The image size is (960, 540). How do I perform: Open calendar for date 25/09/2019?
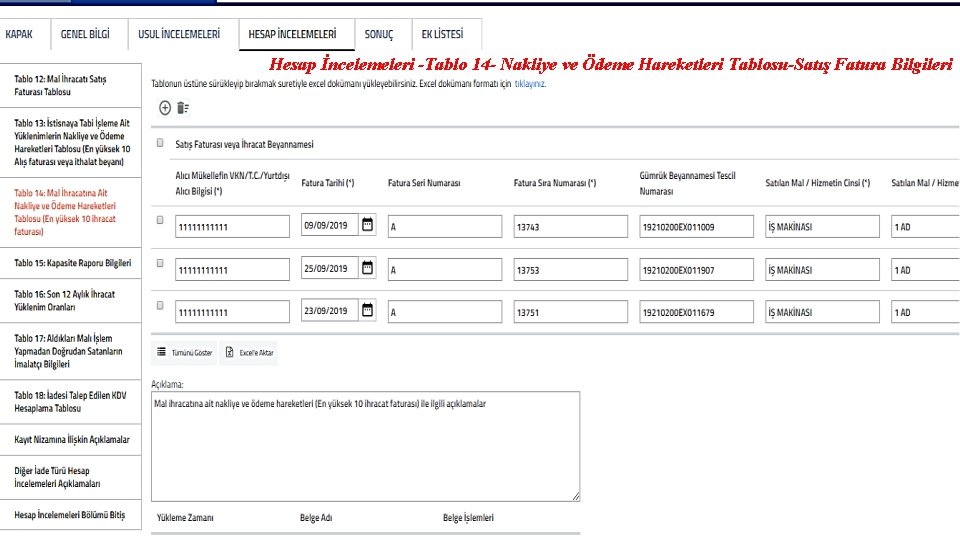(x=367, y=268)
